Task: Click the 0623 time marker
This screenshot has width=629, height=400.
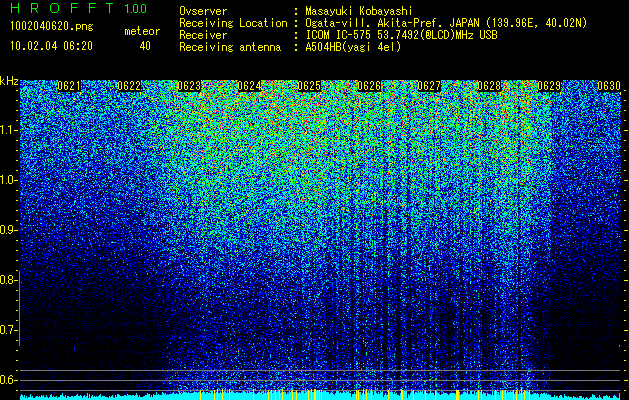Action: 189,86
